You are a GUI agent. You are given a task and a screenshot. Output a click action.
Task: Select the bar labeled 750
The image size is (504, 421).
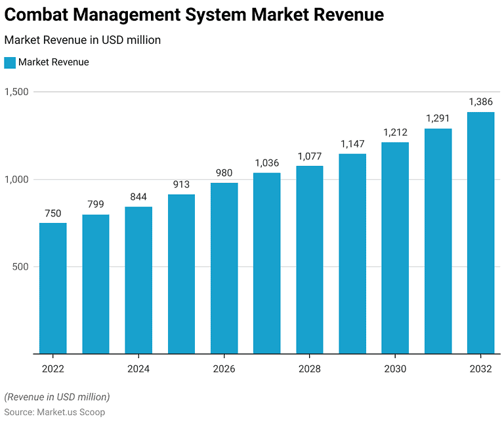click(52, 289)
